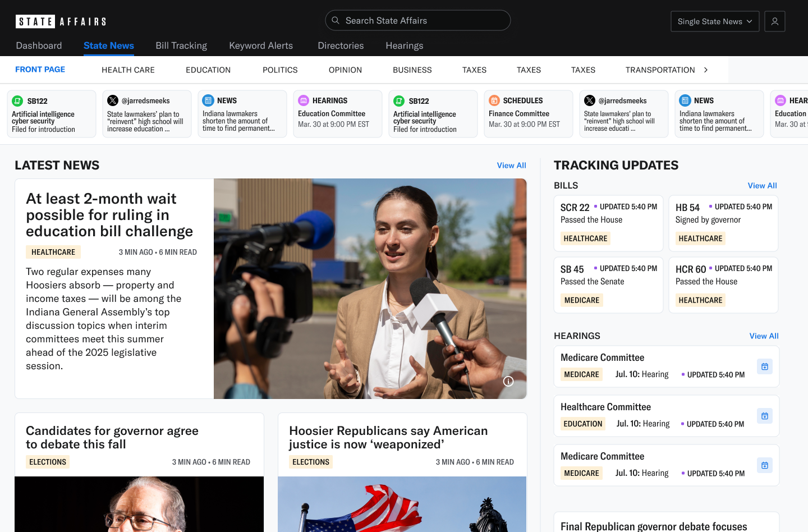
Task: Open the Hearings tab
Action: click(405, 45)
